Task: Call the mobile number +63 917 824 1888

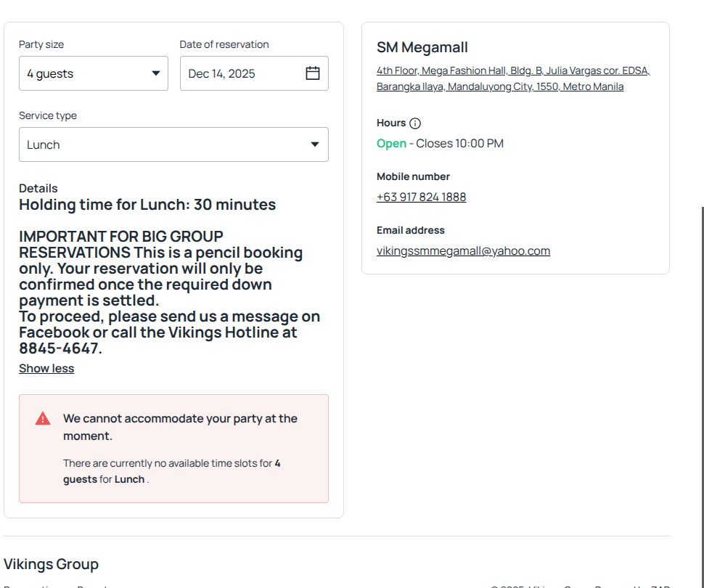Action: point(421,197)
